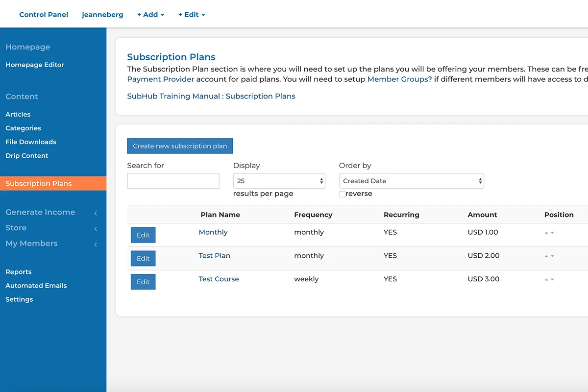Click the Search for text field
Image resolution: width=588 pixels, height=392 pixels.
[x=173, y=181]
